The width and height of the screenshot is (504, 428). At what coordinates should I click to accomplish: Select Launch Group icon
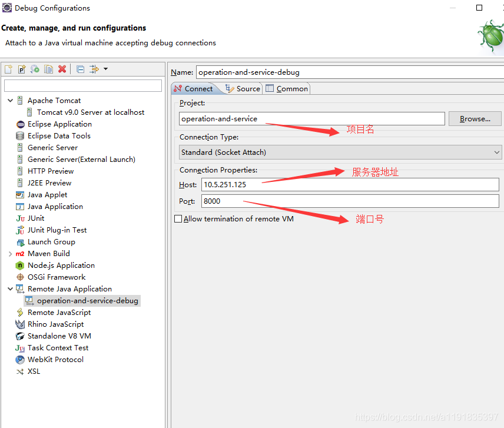pyautogui.click(x=20, y=242)
